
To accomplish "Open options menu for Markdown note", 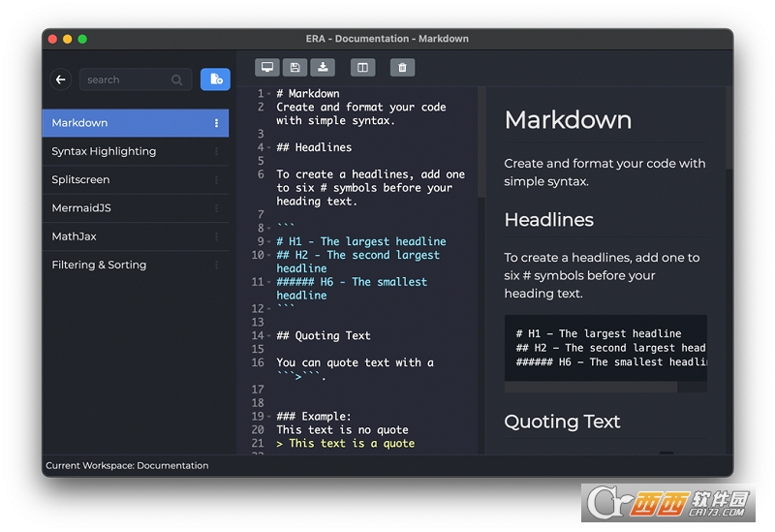I will click(x=216, y=123).
